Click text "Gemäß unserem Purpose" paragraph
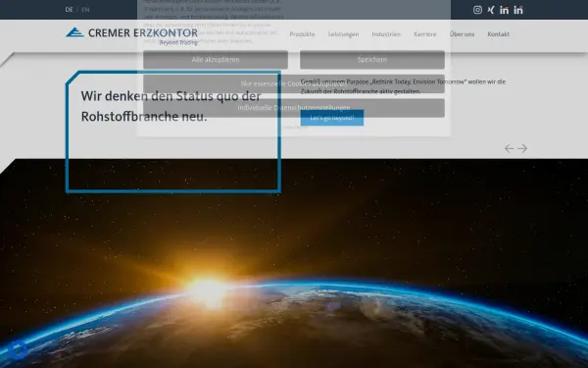Viewport: 588px width, 368px height. tap(403, 86)
